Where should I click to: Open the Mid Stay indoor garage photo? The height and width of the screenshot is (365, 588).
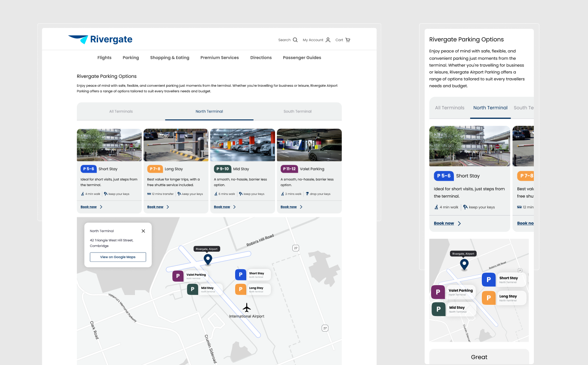coord(242,145)
